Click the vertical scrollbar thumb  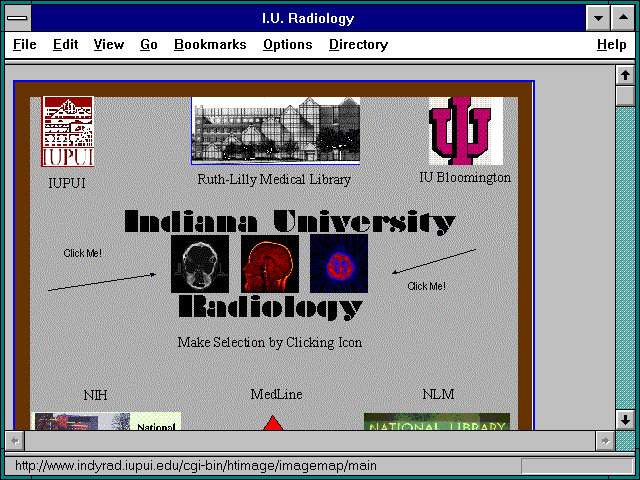pos(625,95)
